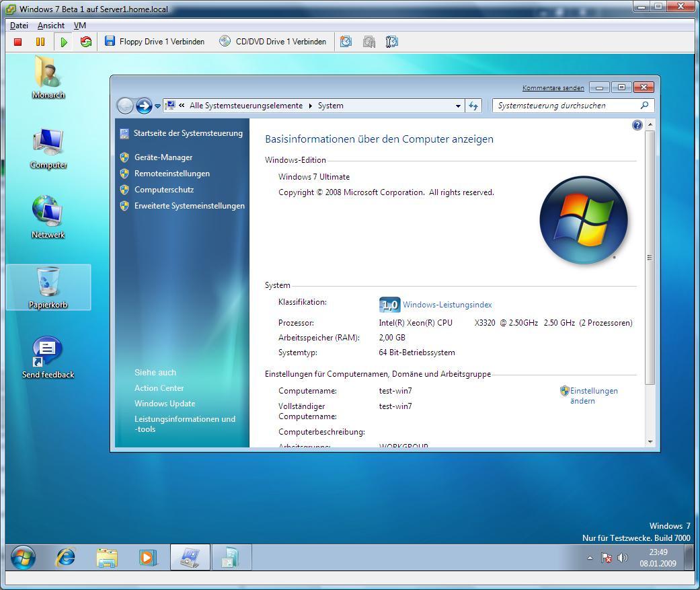Click the 'test-win7' Computername value
Screen dimensions: 700x590
click(395, 391)
